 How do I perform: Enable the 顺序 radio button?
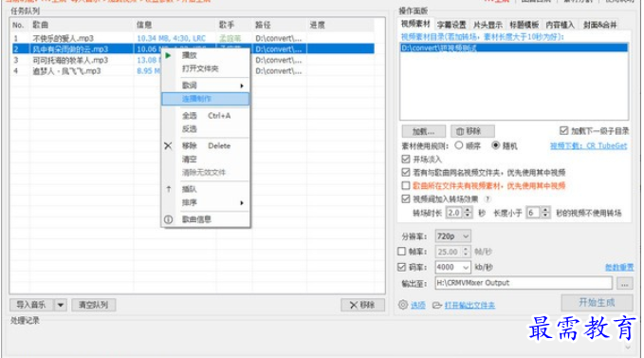point(459,145)
